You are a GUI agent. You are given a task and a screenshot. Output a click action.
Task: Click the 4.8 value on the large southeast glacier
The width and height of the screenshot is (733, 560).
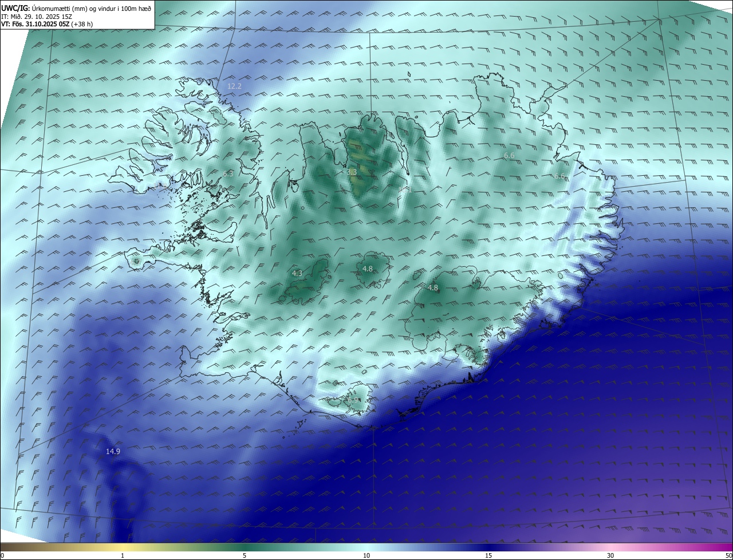click(x=433, y=288)
